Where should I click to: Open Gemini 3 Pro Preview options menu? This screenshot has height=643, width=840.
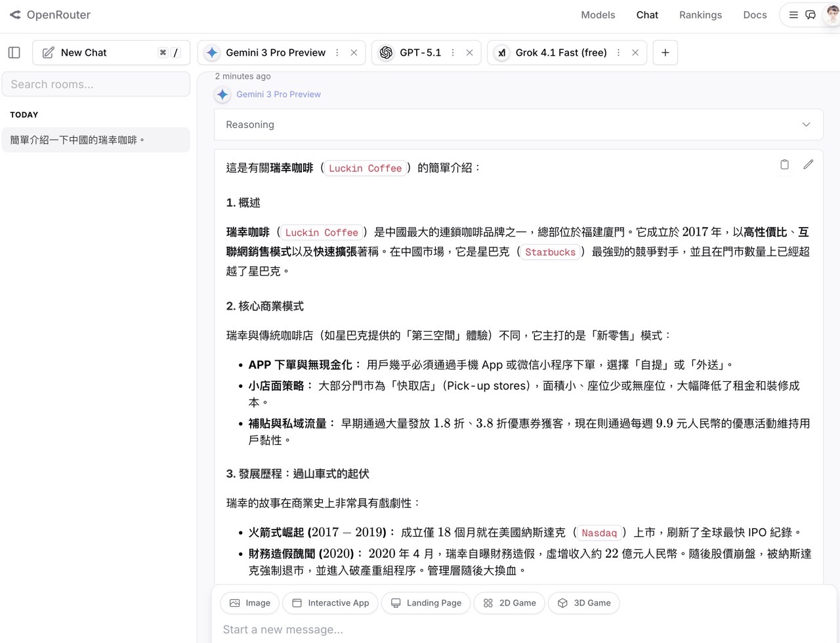click(337, 52)
